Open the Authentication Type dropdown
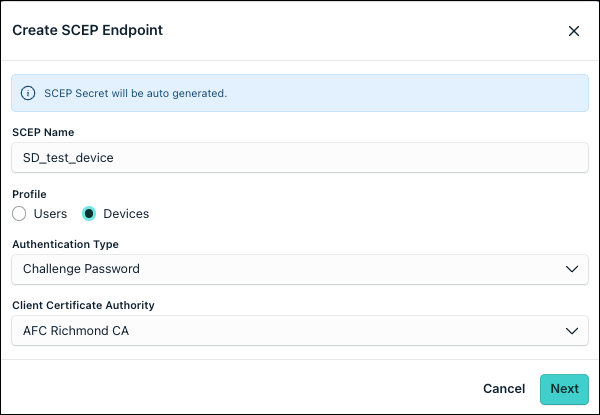Screen dimensions: 600x415 click(300, 269)
